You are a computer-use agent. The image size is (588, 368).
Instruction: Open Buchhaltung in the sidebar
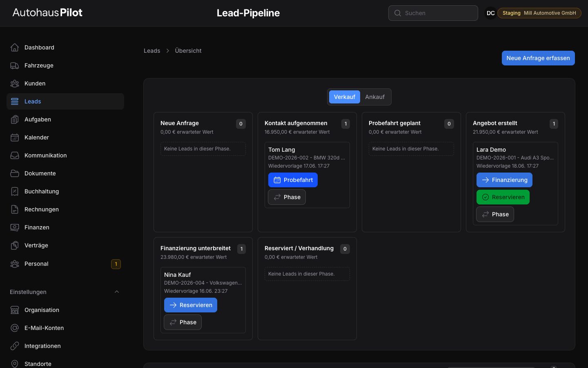pos(65,191)
